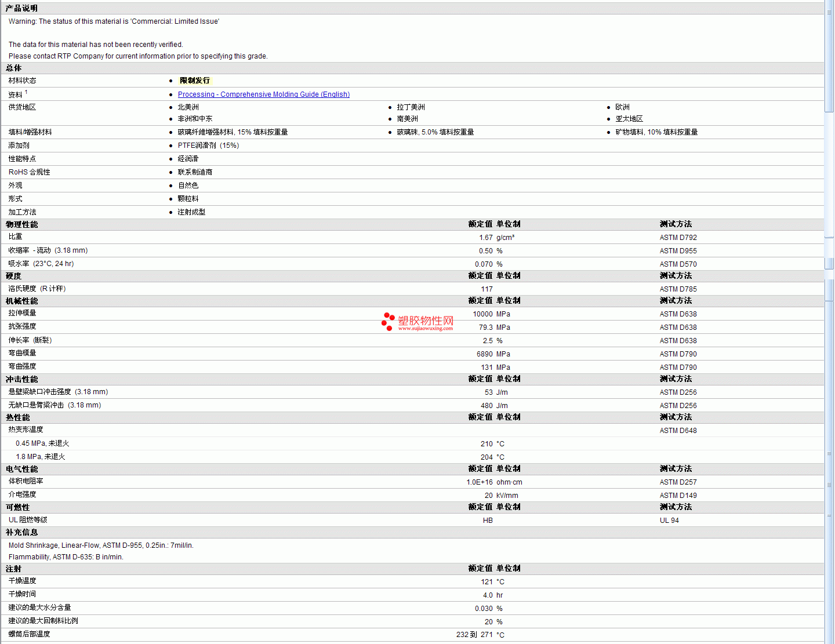Screen dimensions: 835x644
Task: Click the ASTM D792 test method cell
Action: click(x=678, y=238)
